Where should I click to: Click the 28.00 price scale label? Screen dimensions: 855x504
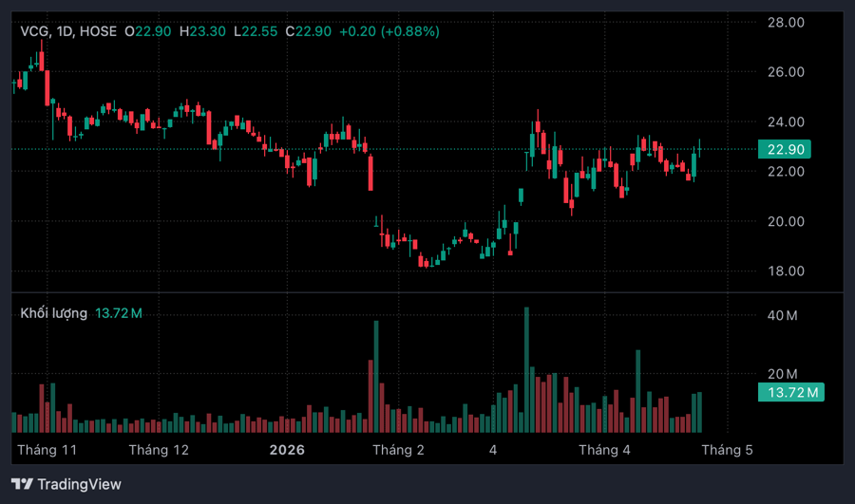tap(786, 23)
